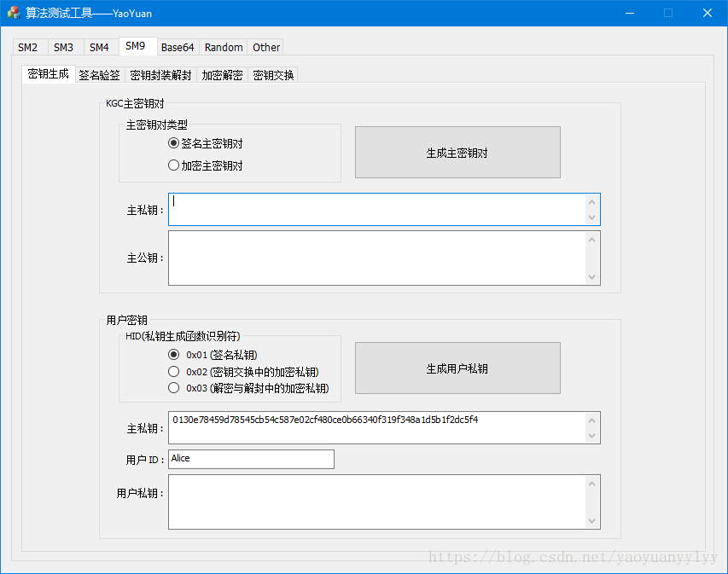Select the 签名主密钥对 radio button
The height and width of the screenshot is (574, 728).
[x=205, y=143]
